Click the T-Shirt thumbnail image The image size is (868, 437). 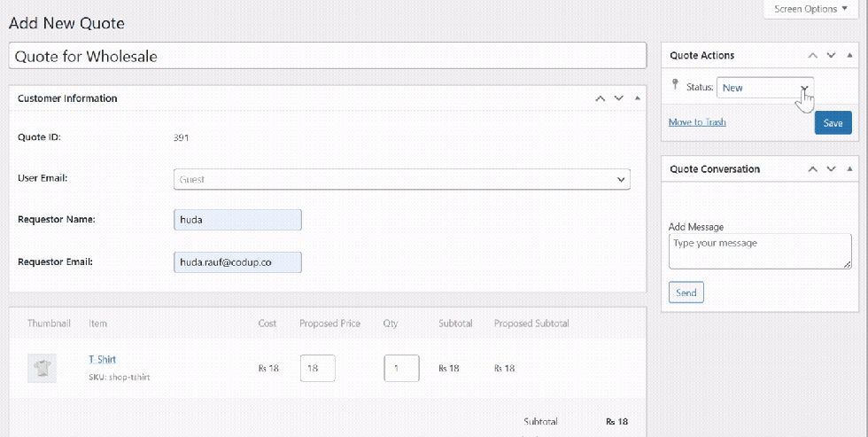click(42, 369)
